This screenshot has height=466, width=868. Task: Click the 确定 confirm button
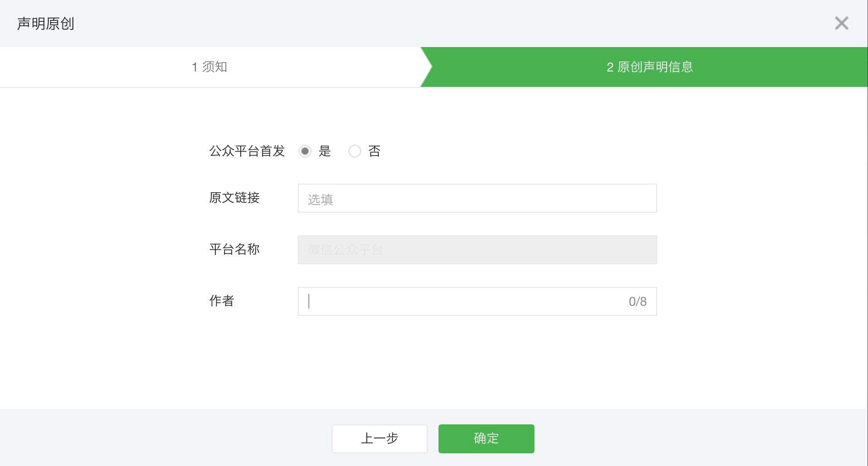pos(486,438)
